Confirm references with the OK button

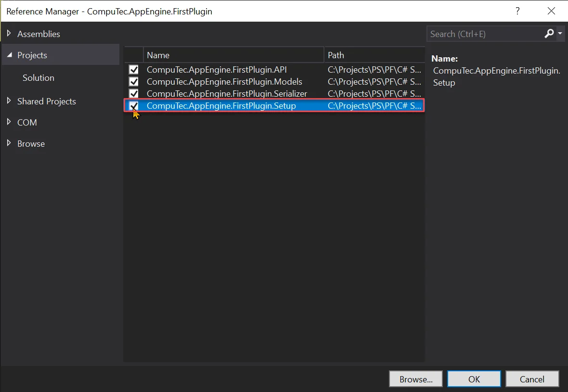click(474, 379)
